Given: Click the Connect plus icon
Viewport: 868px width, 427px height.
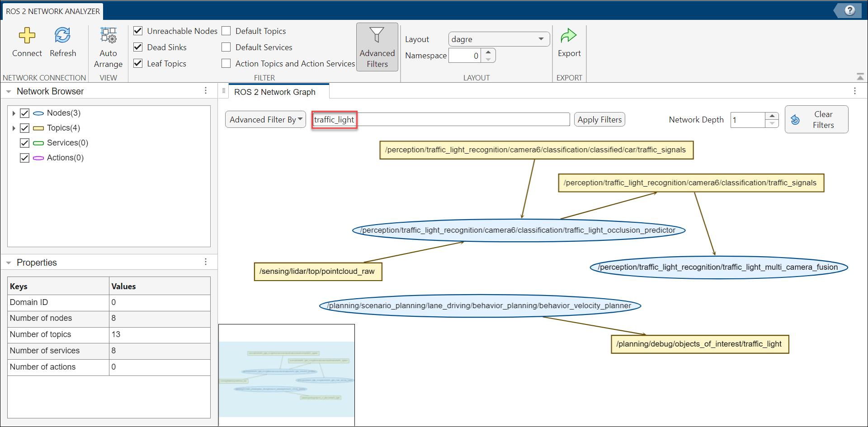Looking at the screenshot, I should pyautogui.click(x=27, y=36).
